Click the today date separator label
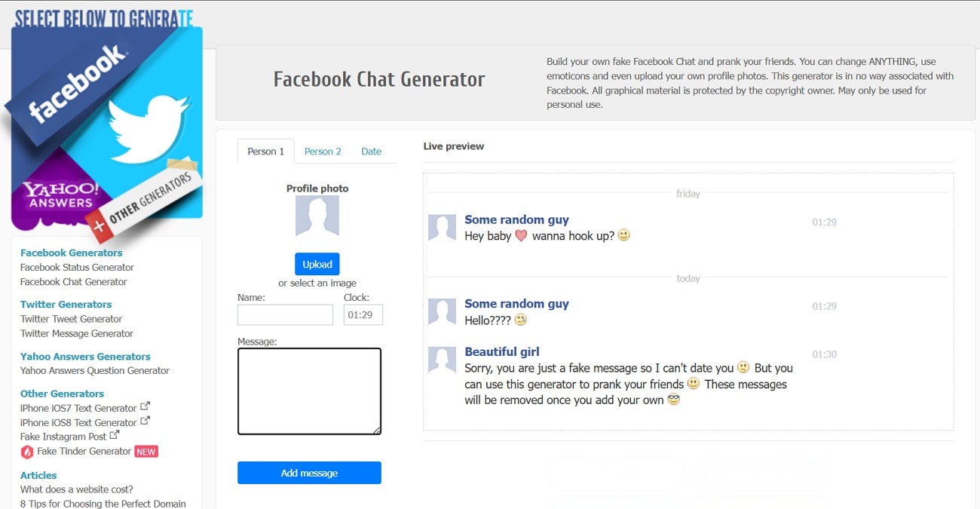Screen dimensions: 980x509 [688, 278]
